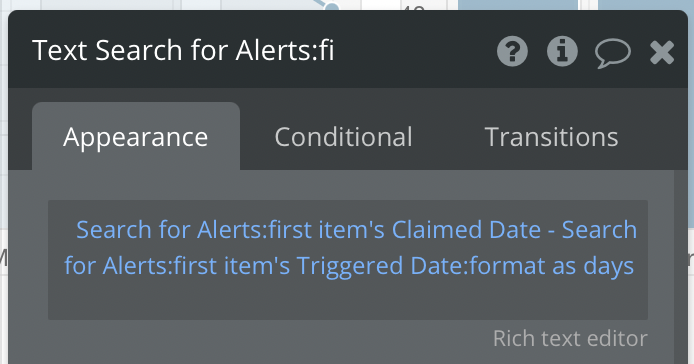Click the empty dark header bar beside the title
This screenshot has width=694, height=364.
coord(414,50)
